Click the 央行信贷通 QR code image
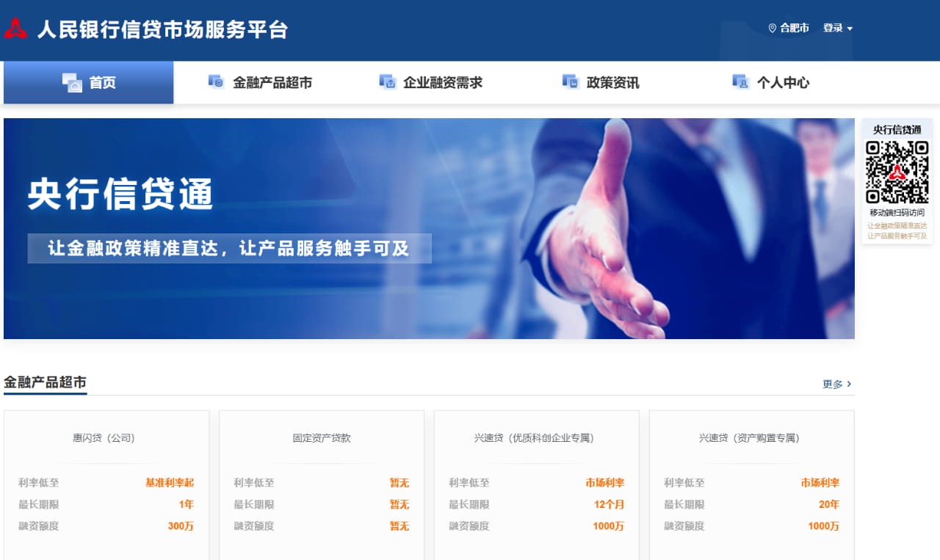The image size is (940, 560). pos(897,172)
